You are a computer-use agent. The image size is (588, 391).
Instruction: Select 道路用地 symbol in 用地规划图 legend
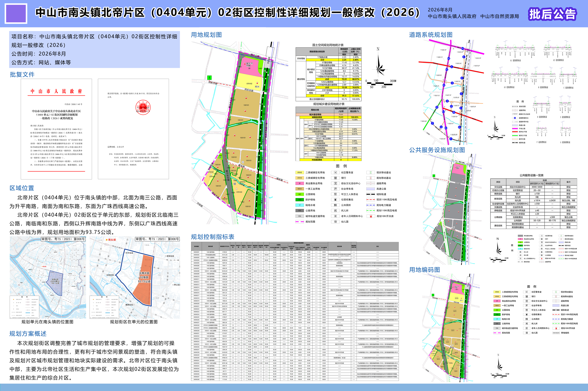point(371,183)
